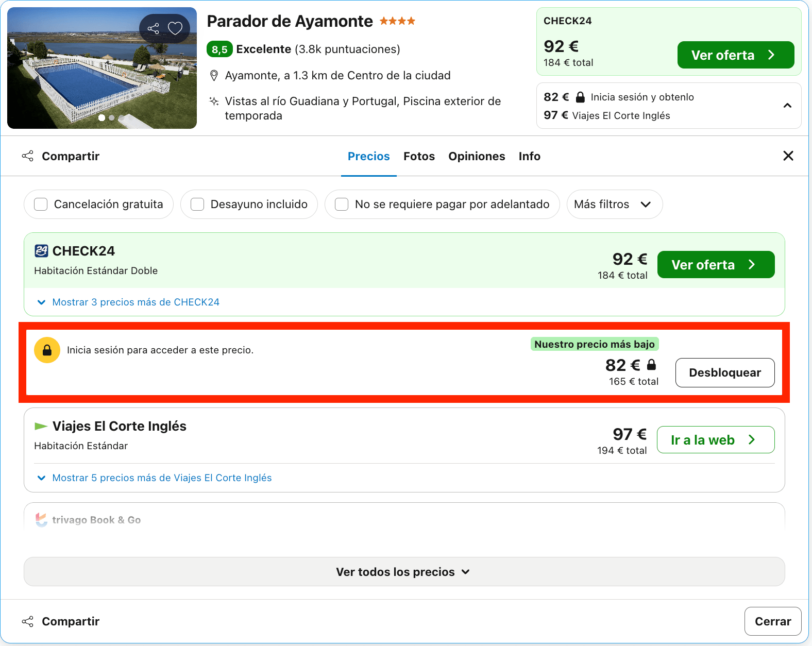Click the padlock icon beside 82 € in sidebar
The height and width of the screenshot is (646, 812).
click(x=580, y=97)
